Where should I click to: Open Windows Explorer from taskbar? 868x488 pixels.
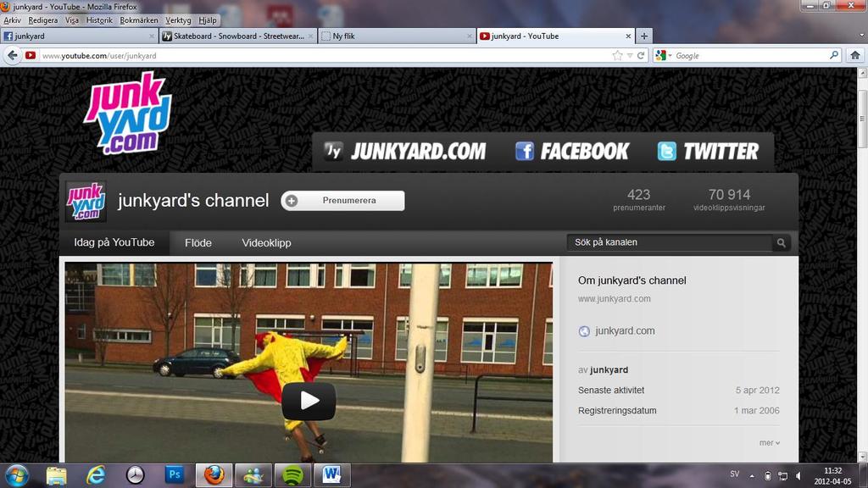tap(56, 475)
